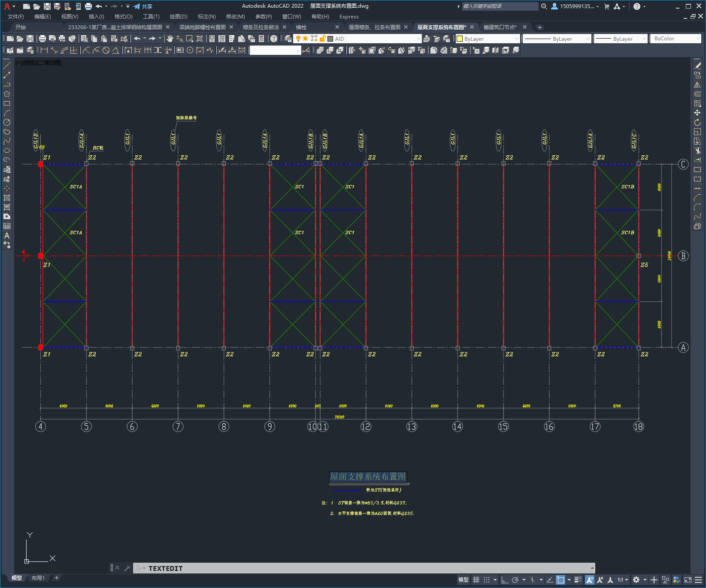Click the Erase tool in right toolbar

click(x=697, y=66)
